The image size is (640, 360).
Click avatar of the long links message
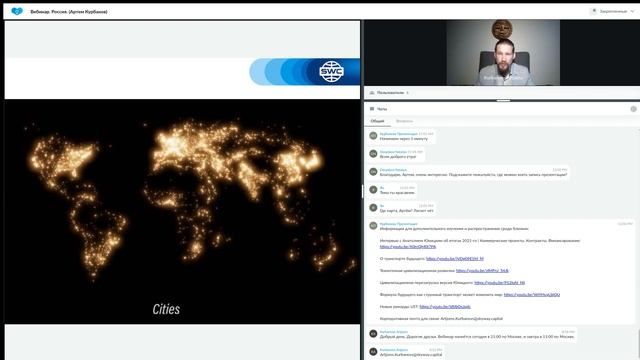(373, 226)
